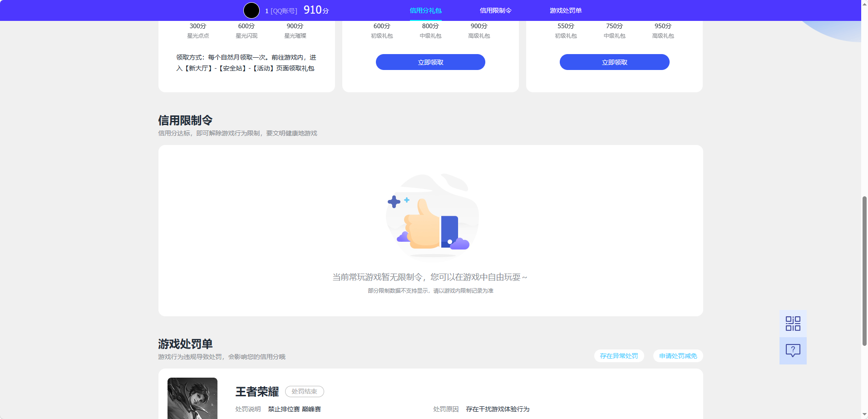This screenshot has height=419, width=868.
Task: Select the 550分 初级礼包 tier
Action: (566, 30)
